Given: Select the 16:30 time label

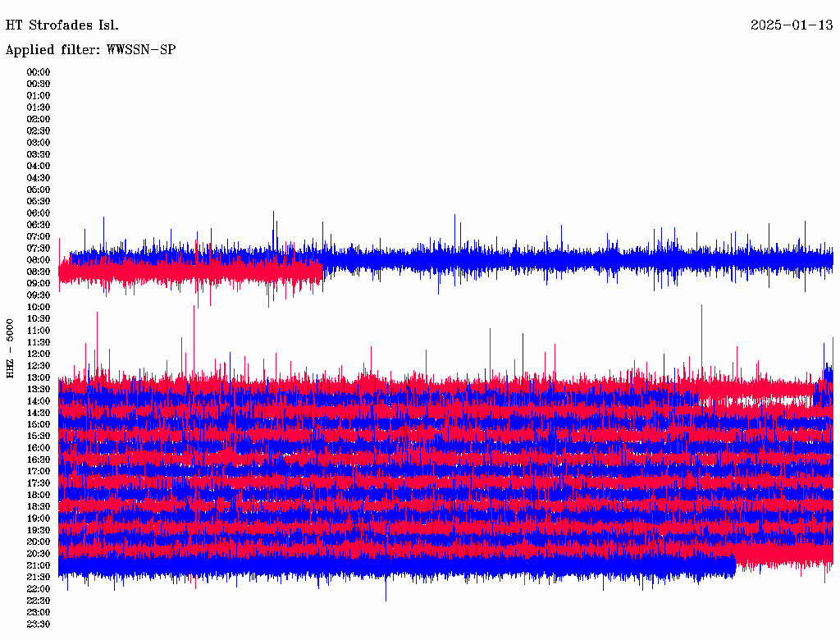Looking at the screenshot, I should (39, 460).
